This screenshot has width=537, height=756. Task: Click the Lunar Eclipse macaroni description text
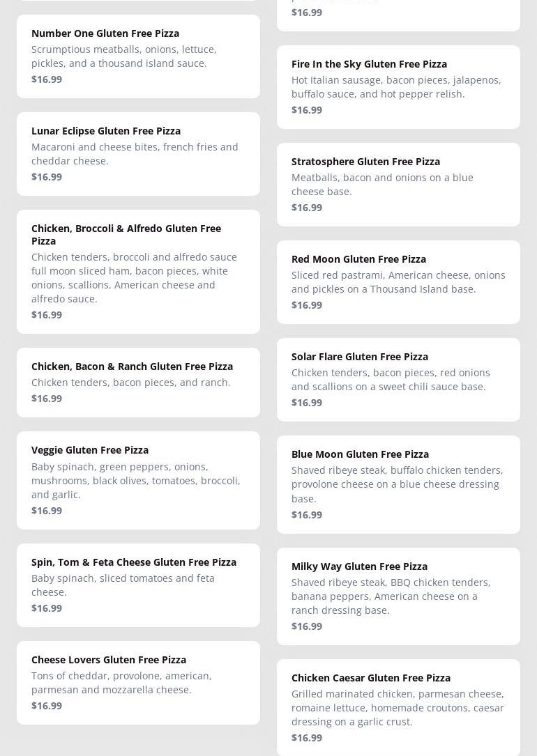click(135, 154)
